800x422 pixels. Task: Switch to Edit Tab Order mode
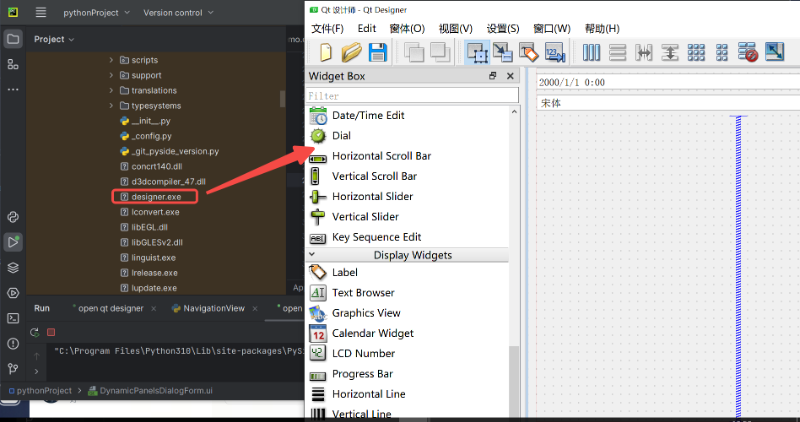[553, 52]
